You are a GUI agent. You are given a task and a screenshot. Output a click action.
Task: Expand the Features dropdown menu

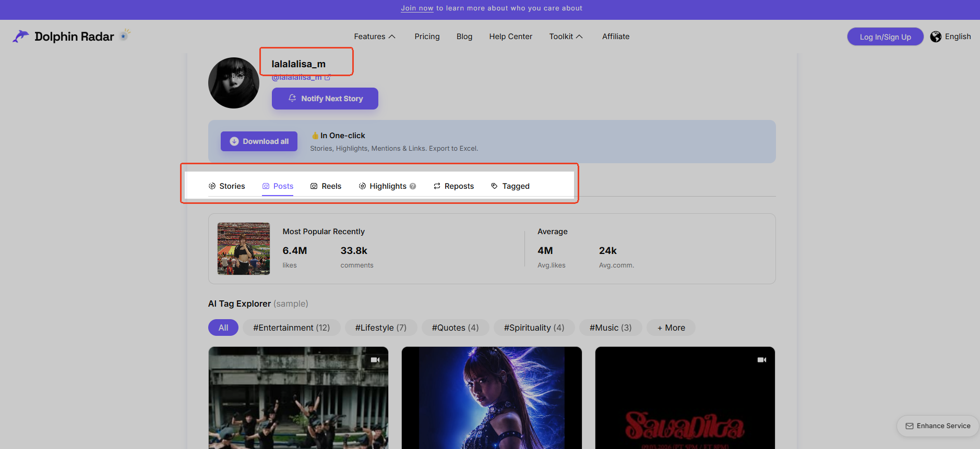tap(375, 37)
